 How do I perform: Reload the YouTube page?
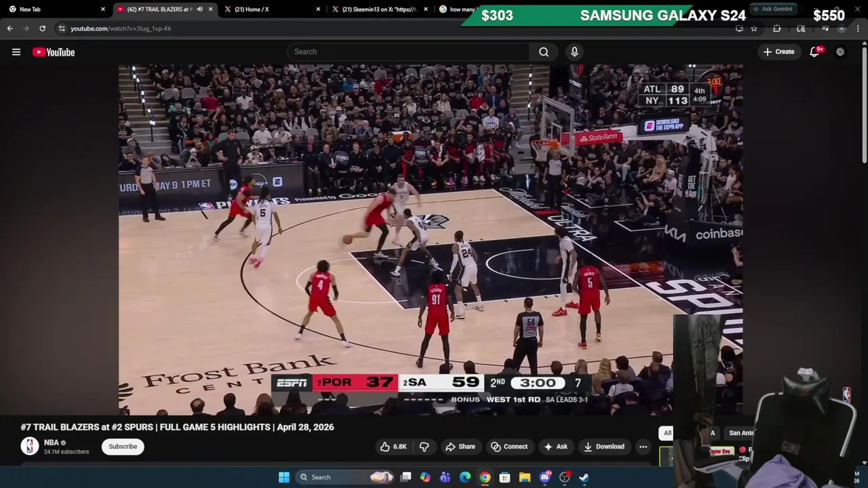pos(42,28)
